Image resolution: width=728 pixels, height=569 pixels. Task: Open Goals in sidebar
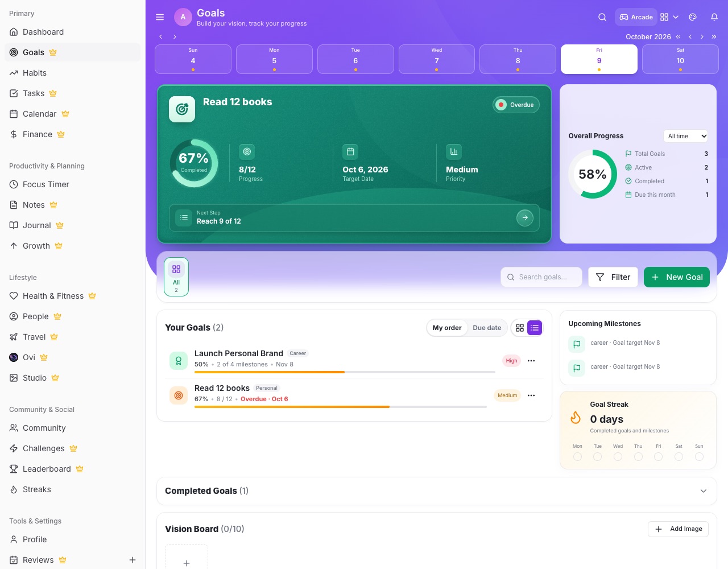pyautogui.click(x=73, y=52)
